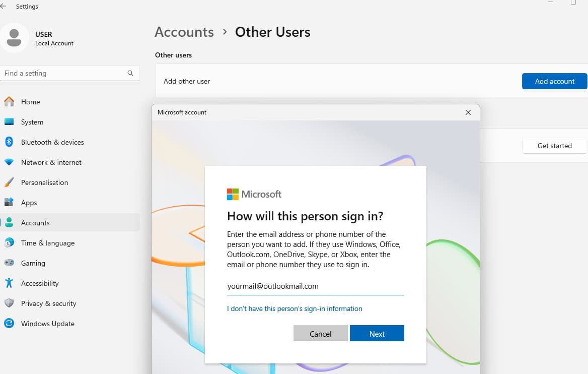Click "I don't have this person's sign-in information"
Viewport: 588px width, 374px height.
(x=295, y=308)
